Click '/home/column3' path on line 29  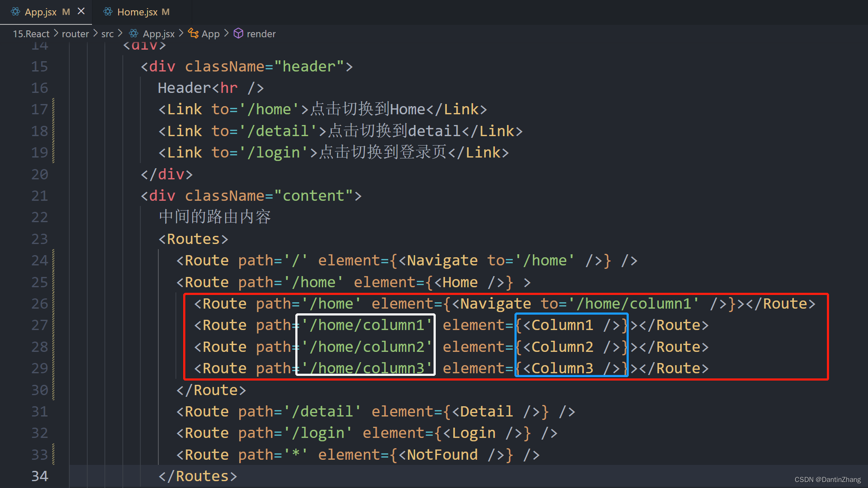click(366, 368)
